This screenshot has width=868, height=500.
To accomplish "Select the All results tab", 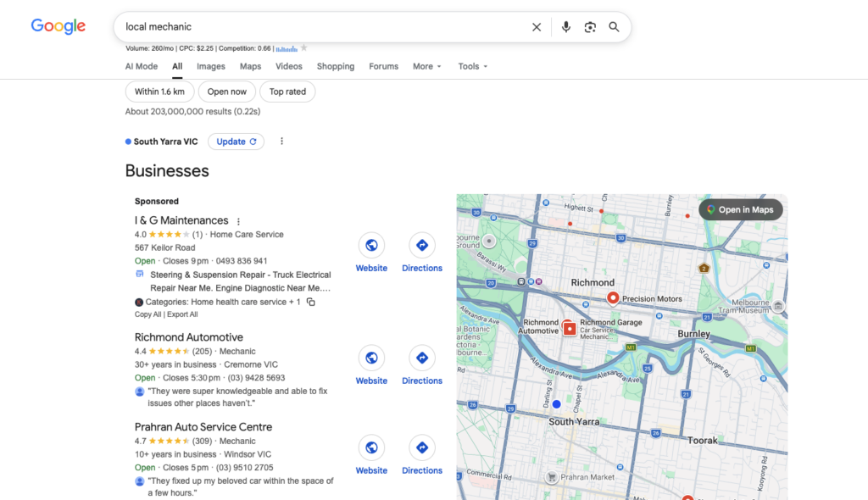I will [177, 66].
